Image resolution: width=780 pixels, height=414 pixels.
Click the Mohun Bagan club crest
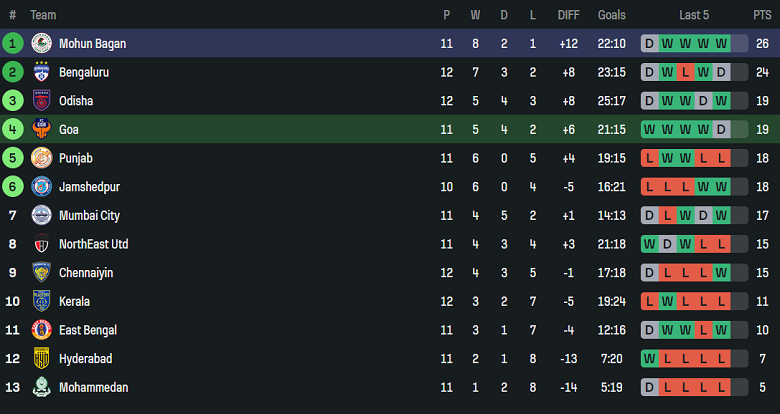[x=42, y=44]
